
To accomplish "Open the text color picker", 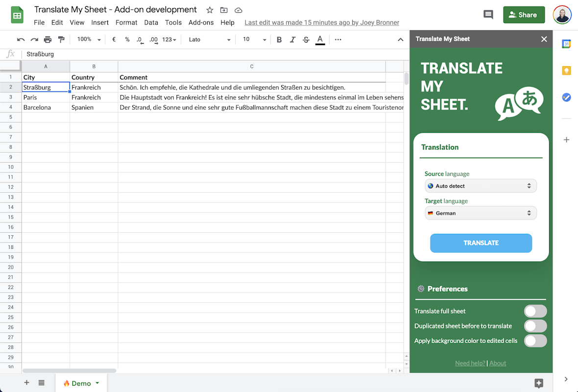I will point(320,40).
